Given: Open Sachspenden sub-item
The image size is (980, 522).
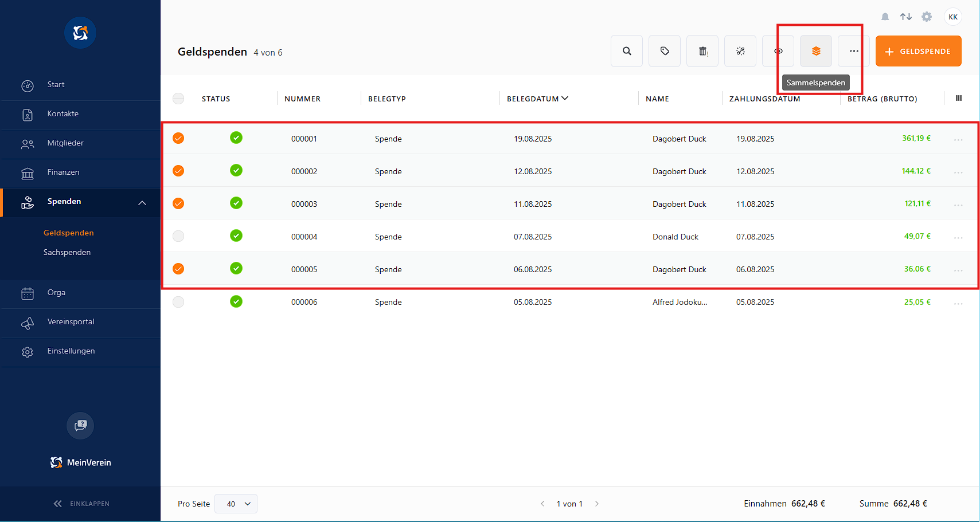Looking at the screenshot, I should click(67, 252).
